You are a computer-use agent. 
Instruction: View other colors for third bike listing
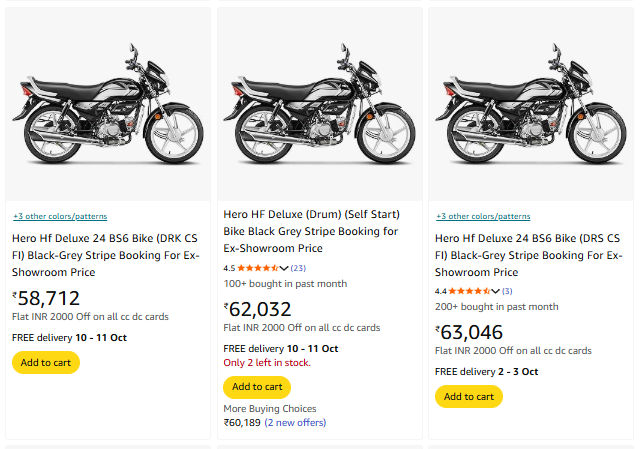pos(483,216)
